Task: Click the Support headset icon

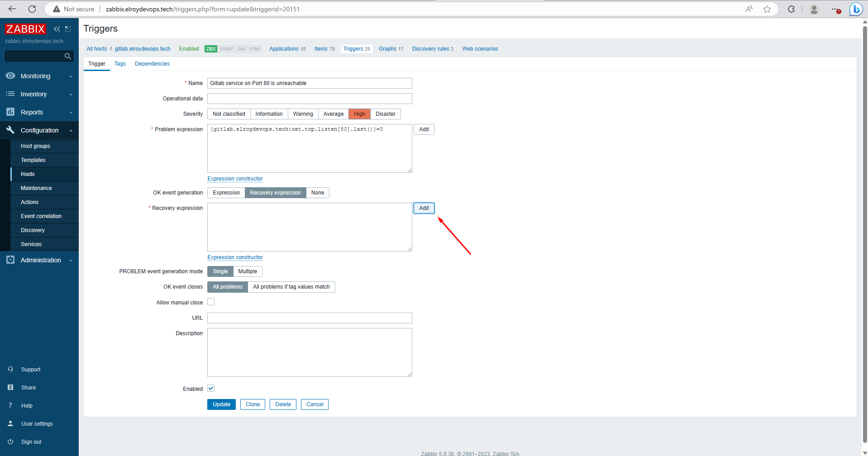Action: coord(10,369)
